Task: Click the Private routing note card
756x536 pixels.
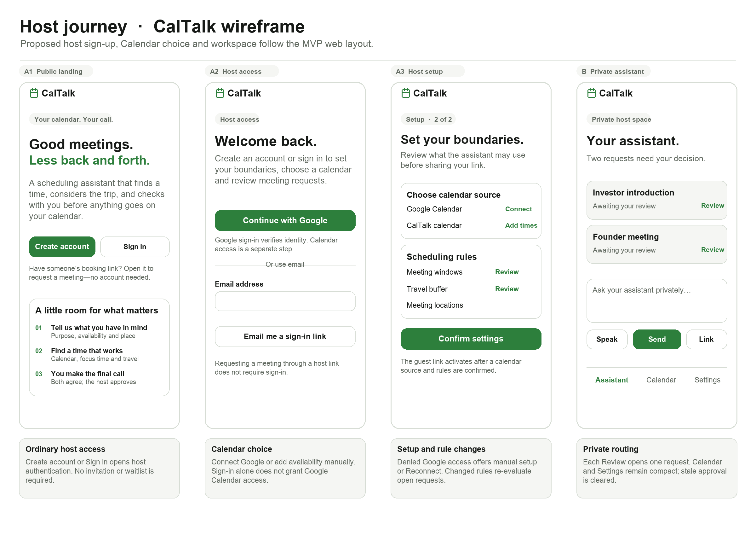Action: click(656, 468)
